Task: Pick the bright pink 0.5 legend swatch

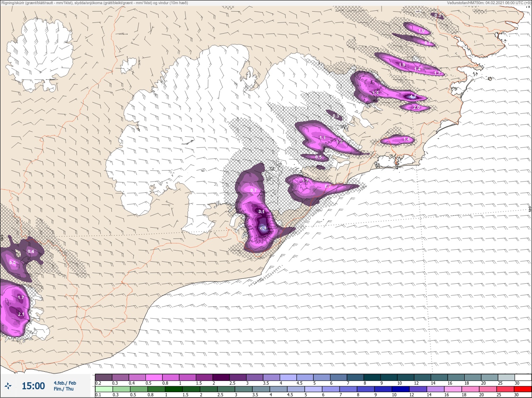Action: pyautogui.click(x=154, y=377)
